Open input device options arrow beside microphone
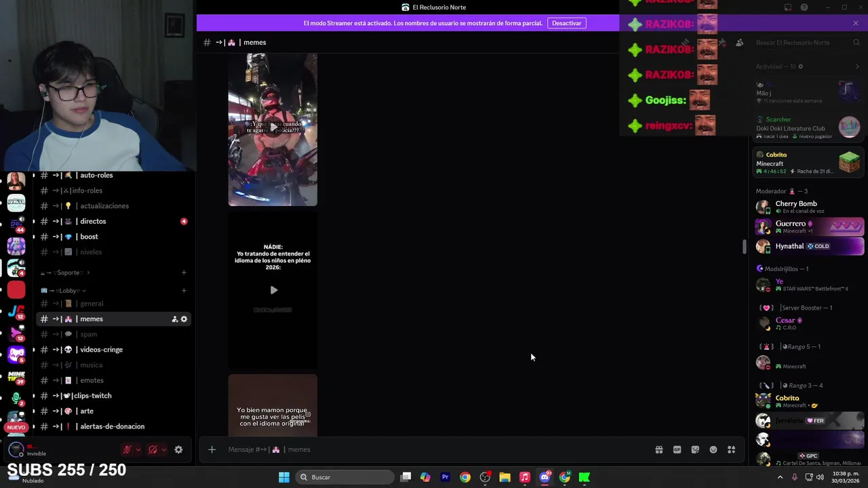Image resolution: width=868 pixels, height=488 pixels. 138,449
